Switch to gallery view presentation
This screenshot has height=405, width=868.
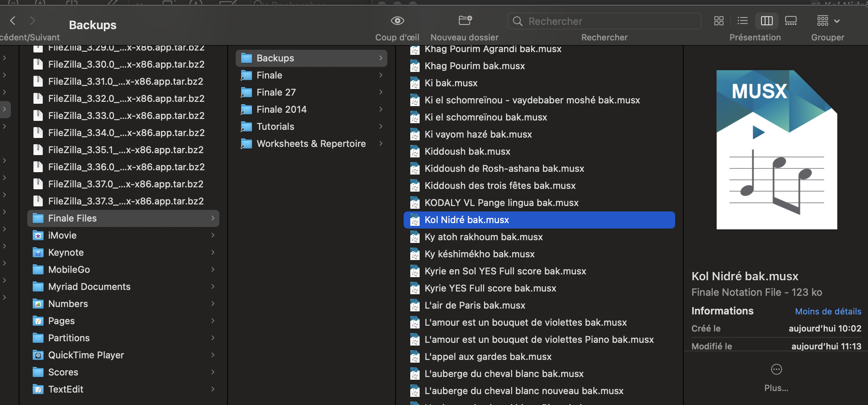click(x=791, y=21)
